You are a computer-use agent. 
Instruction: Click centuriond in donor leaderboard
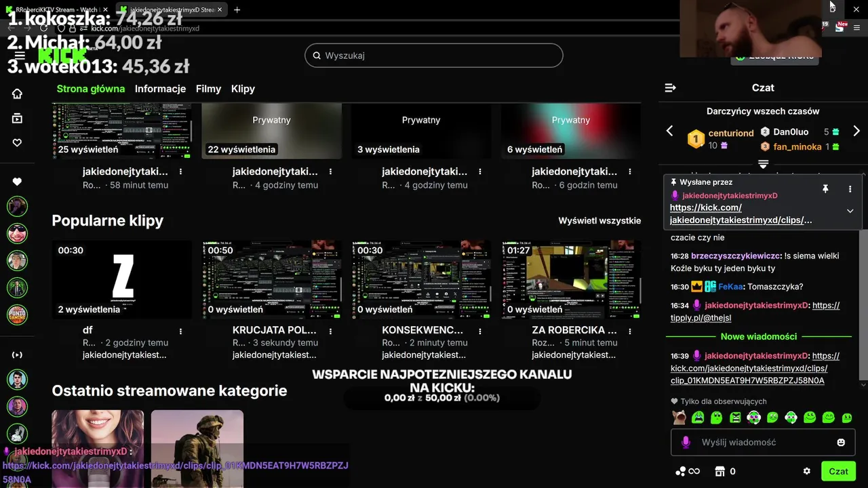click(x=731, y=134)
